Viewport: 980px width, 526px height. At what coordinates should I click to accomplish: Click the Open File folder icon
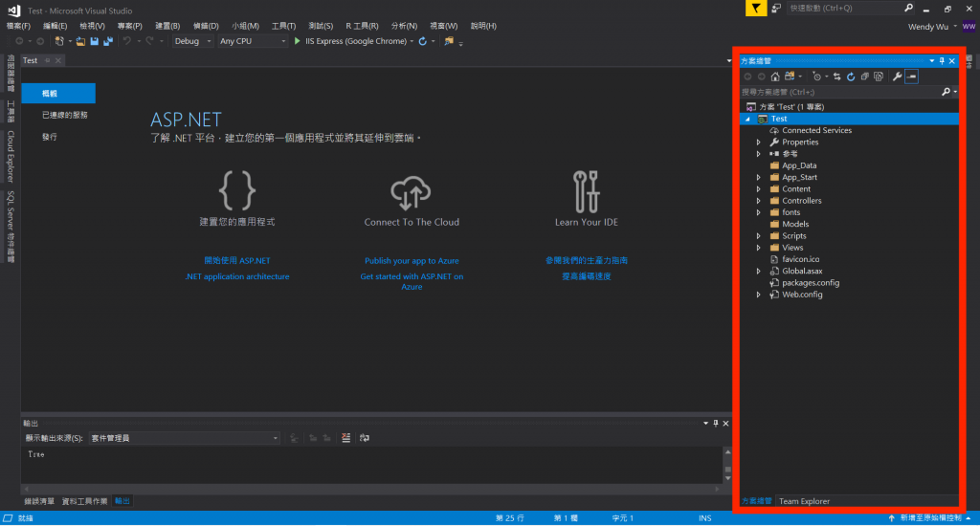[80, 41]
